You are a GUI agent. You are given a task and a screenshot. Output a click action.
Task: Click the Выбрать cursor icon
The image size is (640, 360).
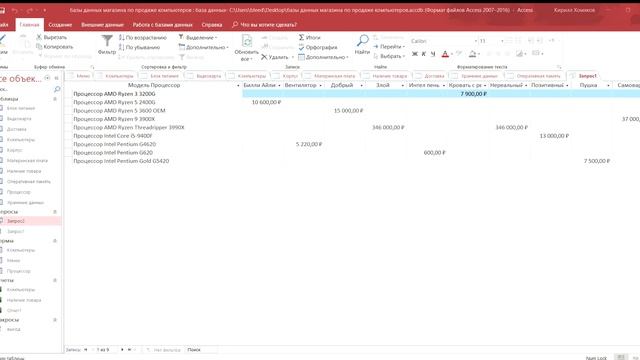point(376,56)
